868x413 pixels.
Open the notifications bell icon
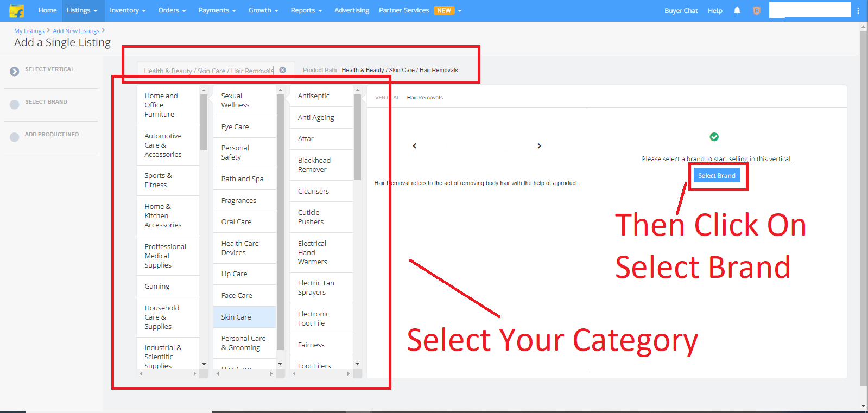coord(737,10)
